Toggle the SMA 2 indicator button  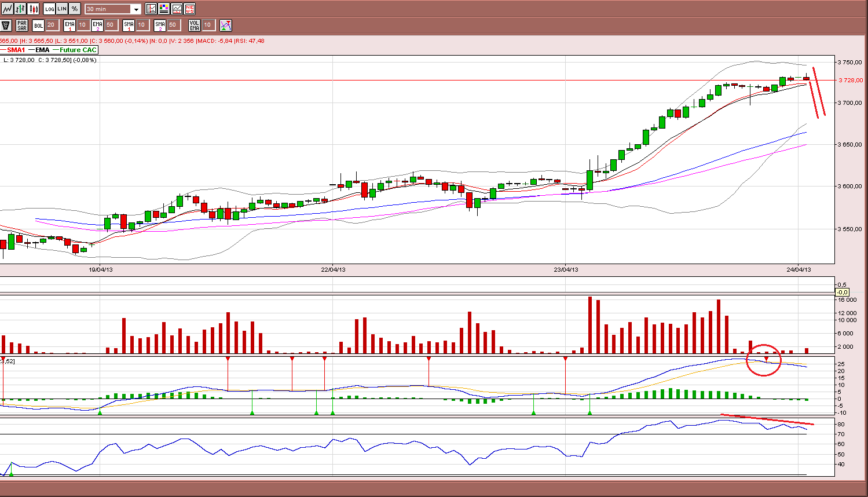point(160,25)
